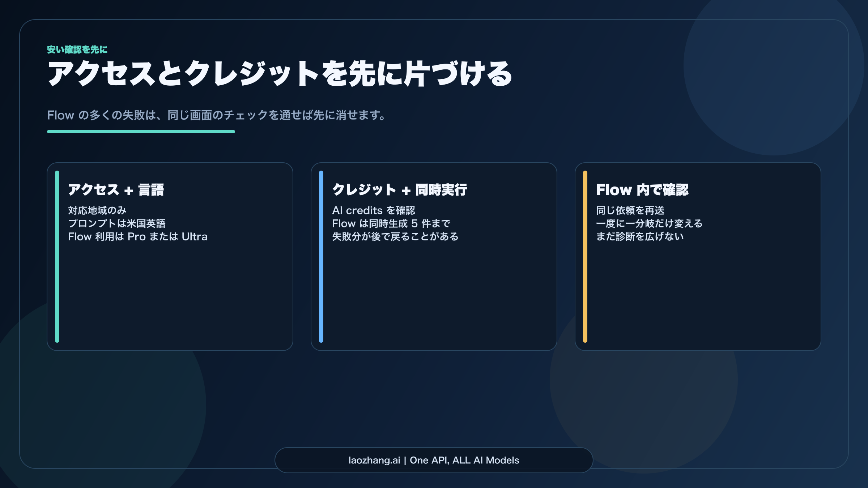Select 失敗分が後で戻ることがある
The image size is (868, 488).
tap(395, 237)
